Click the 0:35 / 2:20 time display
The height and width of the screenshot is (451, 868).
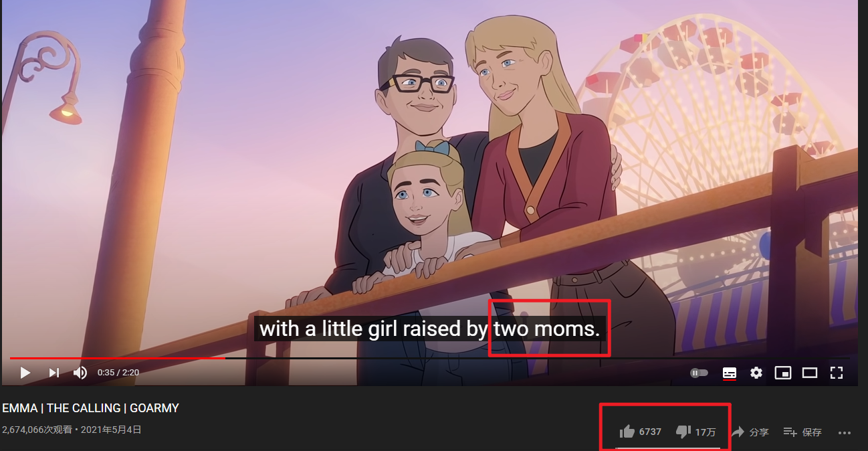point(118,373)
